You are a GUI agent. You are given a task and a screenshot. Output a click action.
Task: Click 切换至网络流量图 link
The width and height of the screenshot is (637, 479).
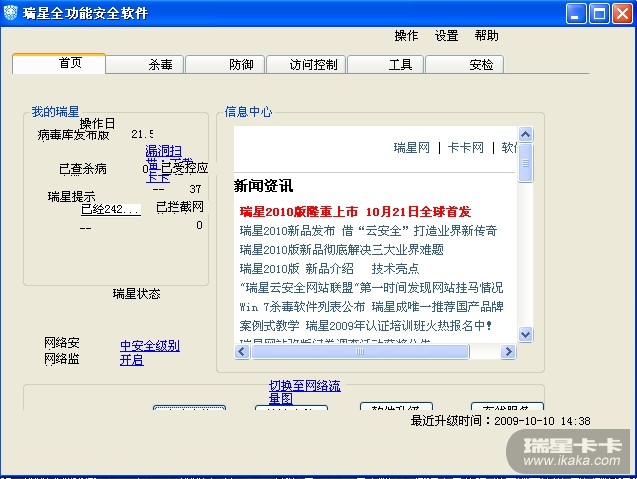point(305,392)
